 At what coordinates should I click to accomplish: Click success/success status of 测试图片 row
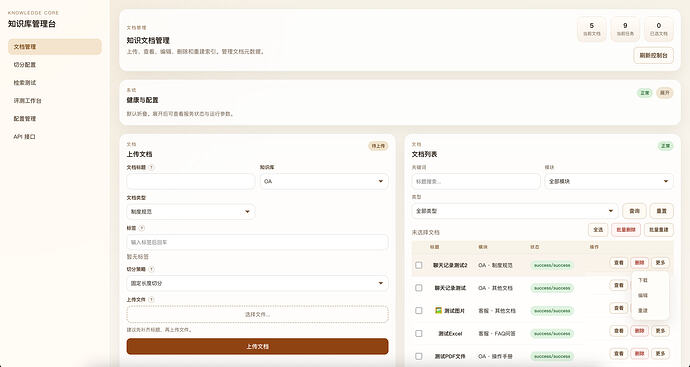(x=552, y=311)
